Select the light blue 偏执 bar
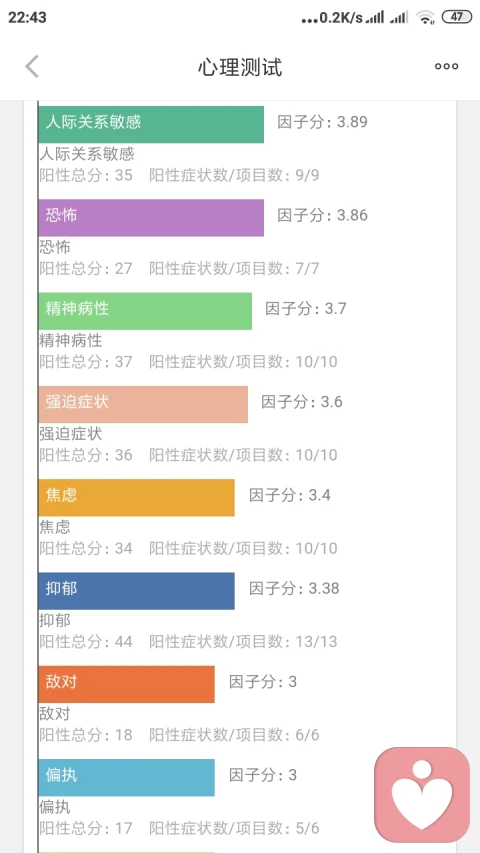The height and width of the screenshot is (853, 480). coord(126,777)
